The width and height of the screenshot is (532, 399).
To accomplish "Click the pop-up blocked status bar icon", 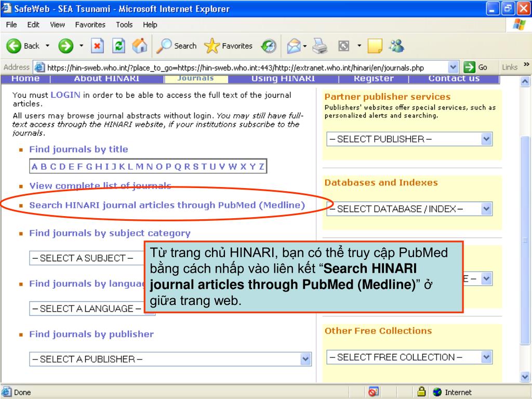I will pos(373,392).
